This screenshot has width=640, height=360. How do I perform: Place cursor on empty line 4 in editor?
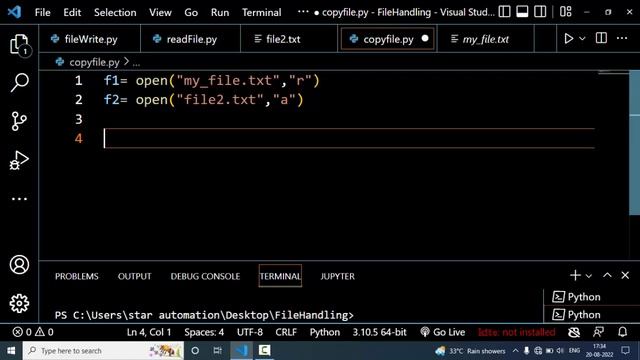pos(349,138)
